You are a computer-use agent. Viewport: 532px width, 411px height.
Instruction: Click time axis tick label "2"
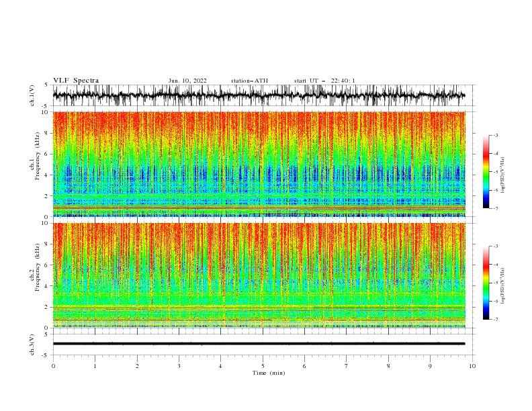point(137,366)
